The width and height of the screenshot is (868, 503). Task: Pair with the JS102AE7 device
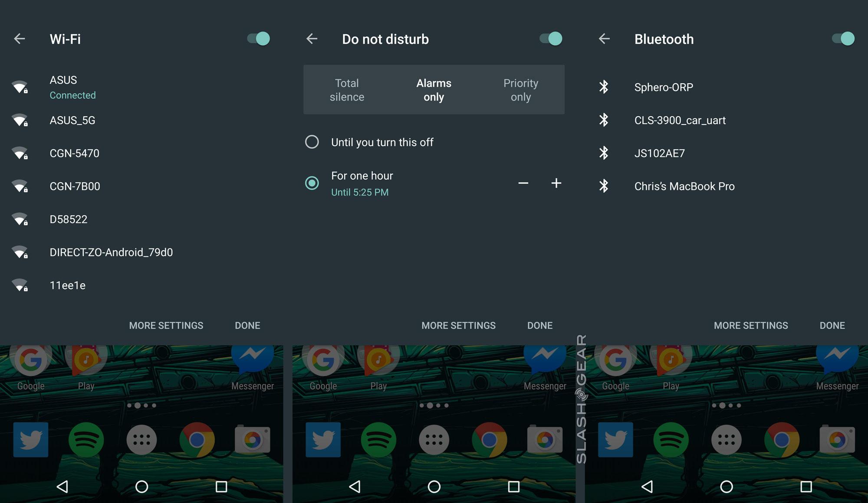click(727, 153)
